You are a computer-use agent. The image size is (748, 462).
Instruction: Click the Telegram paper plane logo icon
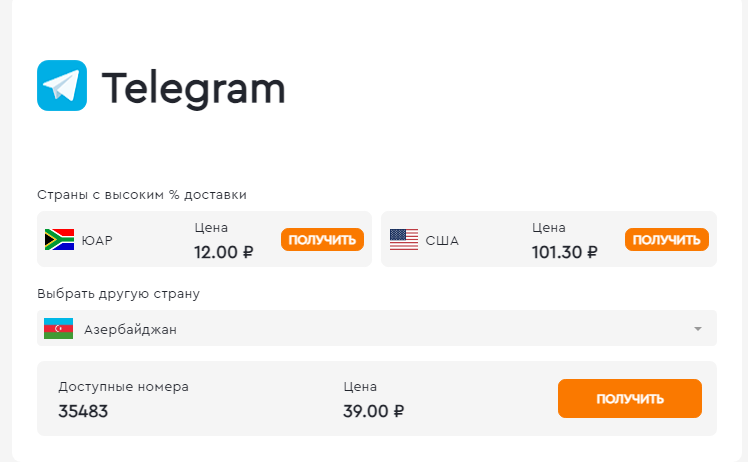(x=62, y=85)
